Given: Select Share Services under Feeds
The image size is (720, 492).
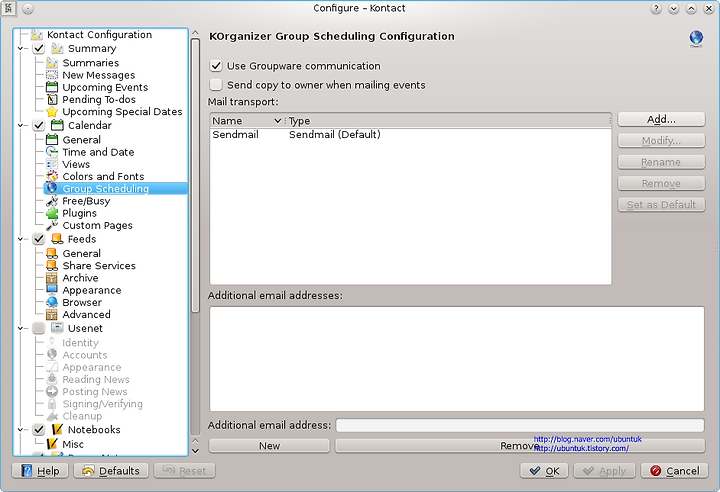Looking at the screenshot, I should point(99,266).
